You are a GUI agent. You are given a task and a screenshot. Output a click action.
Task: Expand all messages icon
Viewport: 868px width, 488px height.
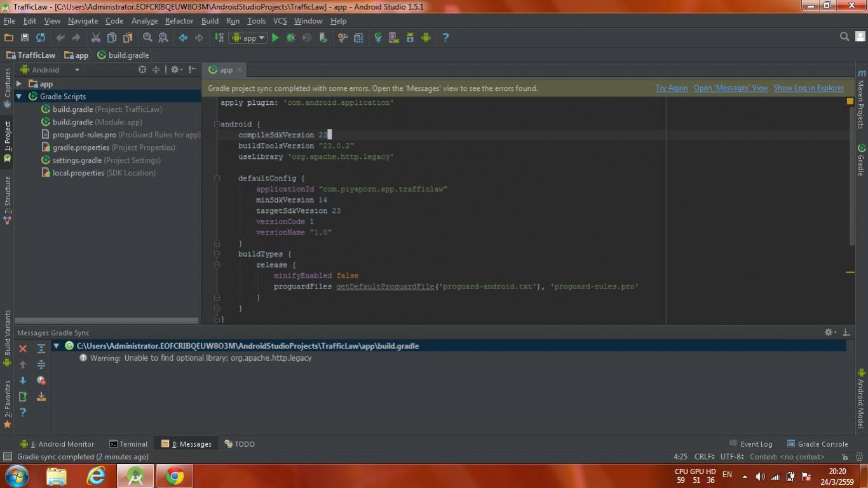(x=41, y=349)
